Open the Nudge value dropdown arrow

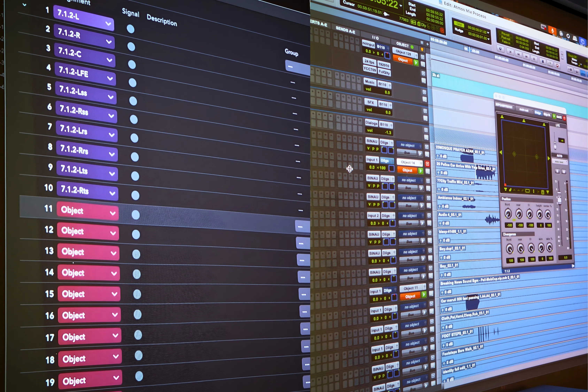coord(488,39)
